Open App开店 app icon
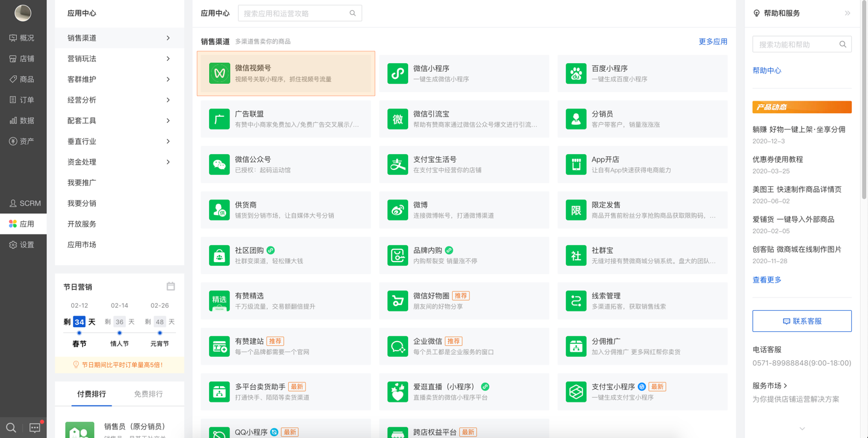The width and height of the screenshot is (868, 438). click(576, 164)
